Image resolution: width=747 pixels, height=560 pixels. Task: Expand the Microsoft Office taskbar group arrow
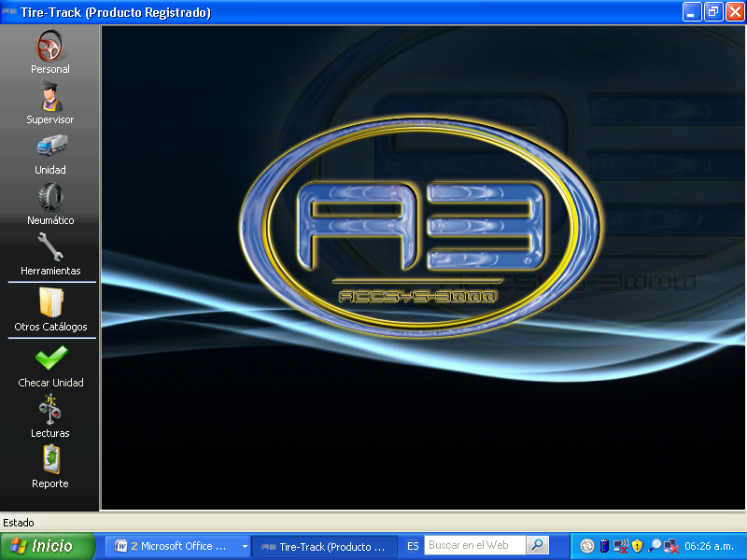tap(245, 547)
